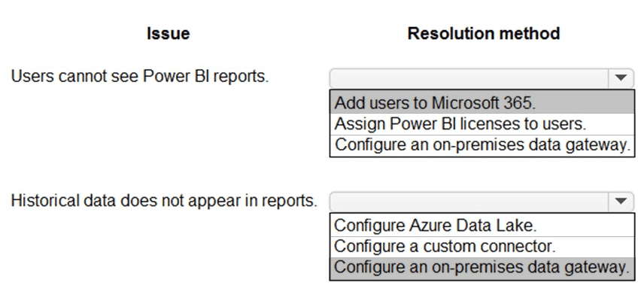Select the Users cannot see Power BI reports text
The image size is (644, 286).
(140, 77)
